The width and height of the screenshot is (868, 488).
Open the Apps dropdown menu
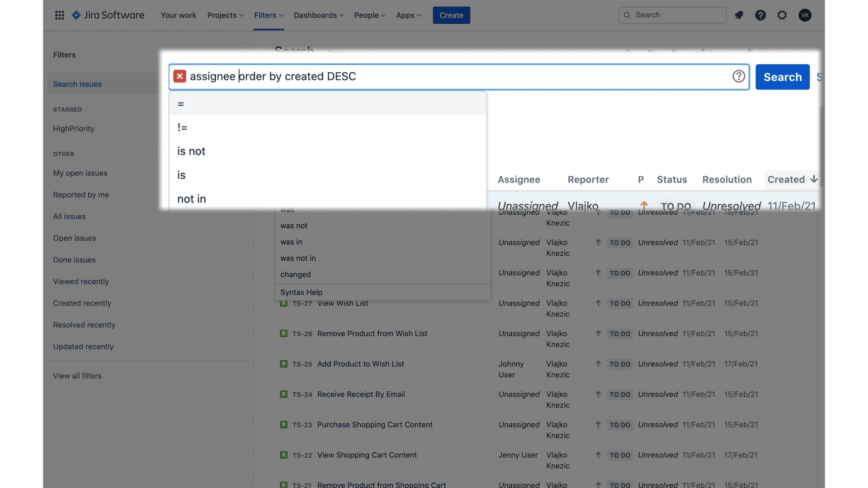tap(408, 15)
